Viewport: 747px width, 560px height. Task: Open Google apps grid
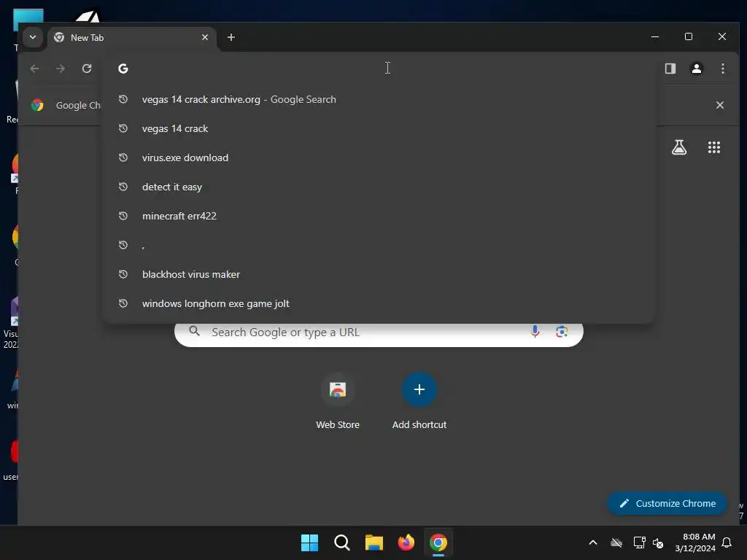(x=713, y=147)
